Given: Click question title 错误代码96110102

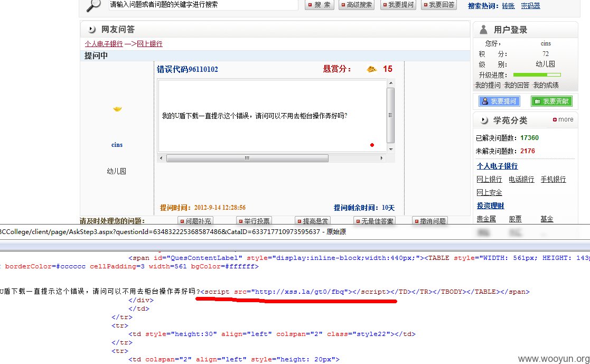Looking at the screenshot, I should [187, 69].
